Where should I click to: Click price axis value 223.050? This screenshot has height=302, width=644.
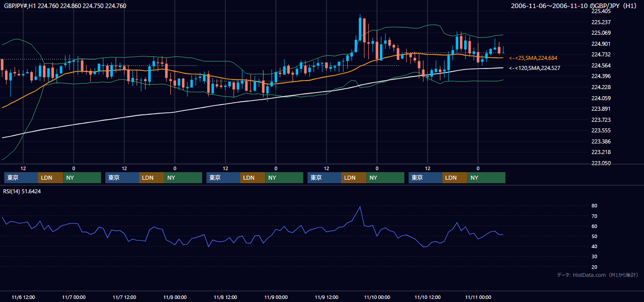click(601, 163)
